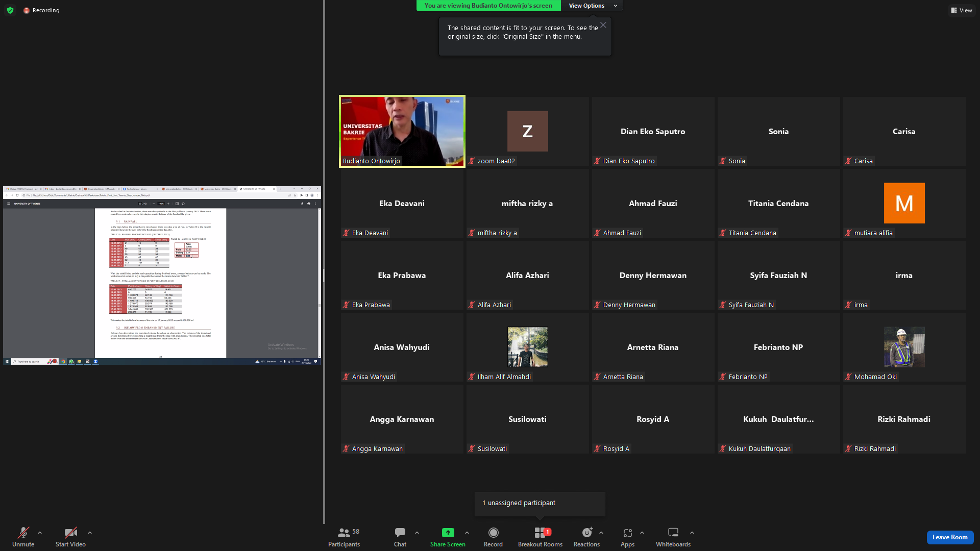
Task: Expand the Chat options arrow
Action: click(x=417, y=533)
